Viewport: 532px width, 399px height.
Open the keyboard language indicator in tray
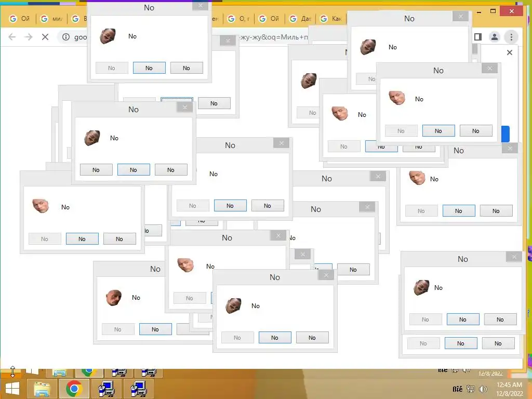(457, 389)
